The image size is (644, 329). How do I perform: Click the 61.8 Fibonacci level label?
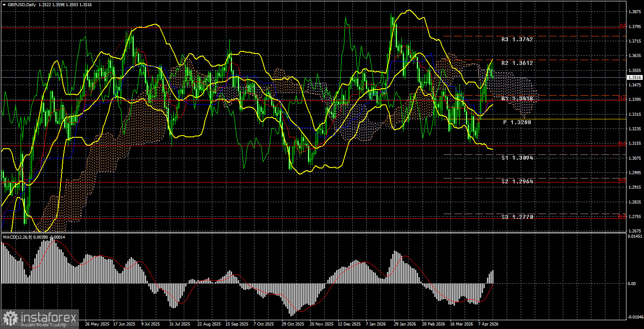pos(622,216)
